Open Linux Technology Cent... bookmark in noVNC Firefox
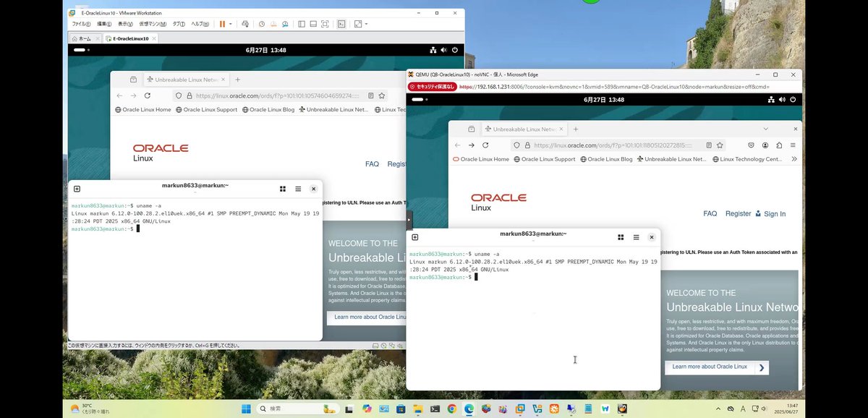Image resolution: width=868 pixels, height=418 pixels. (x=746, y=159)
